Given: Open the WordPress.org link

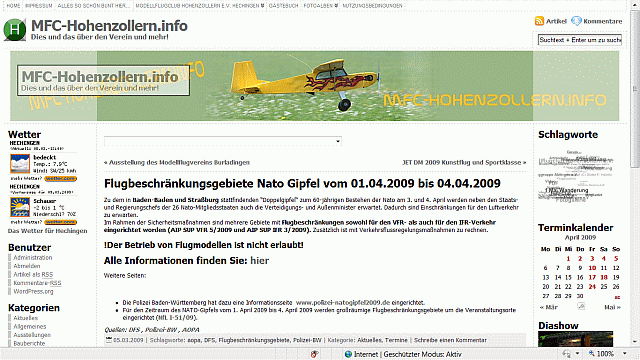Looking at the screenshot, I should click(x=33, y=291).
